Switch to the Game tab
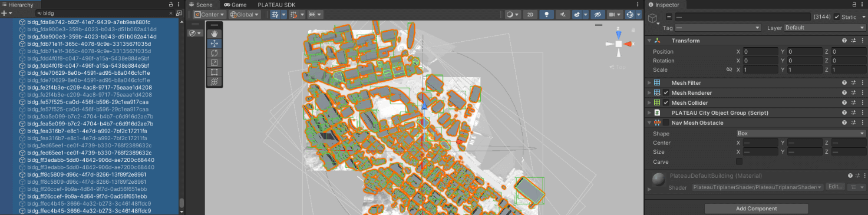The width and height of the screenshot is (868, 215). 235,4
